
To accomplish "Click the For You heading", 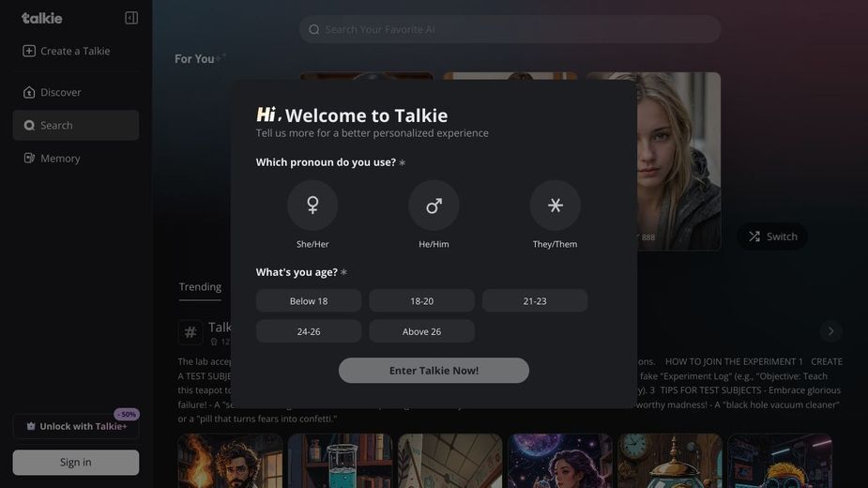I will pos(194,59).
